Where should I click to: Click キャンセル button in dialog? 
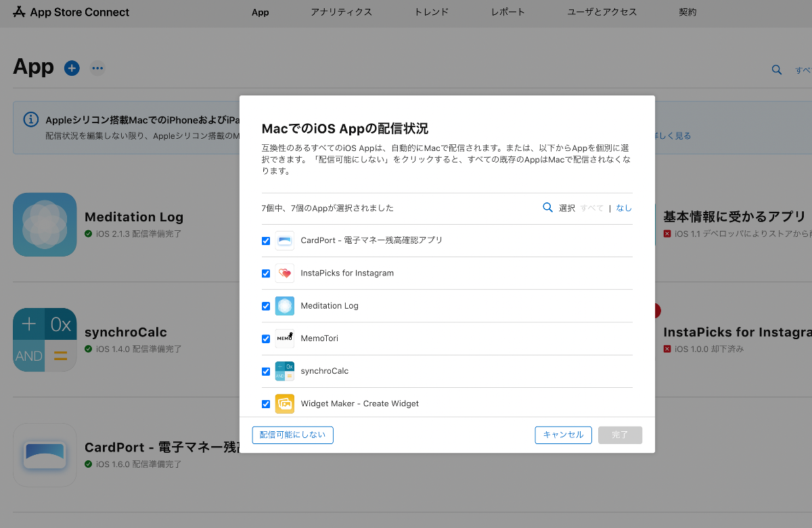(x=564, y=435)
